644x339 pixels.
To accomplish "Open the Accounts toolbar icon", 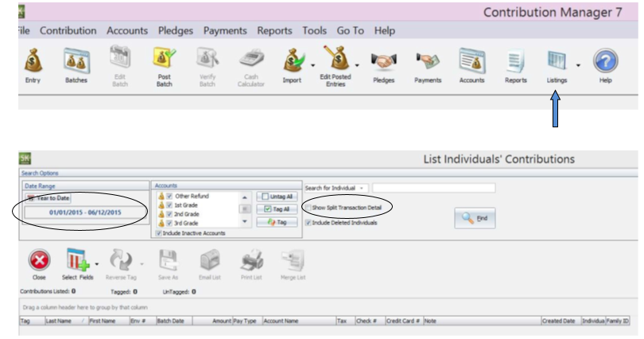I will pyautogui.click(x=472, y=60).
